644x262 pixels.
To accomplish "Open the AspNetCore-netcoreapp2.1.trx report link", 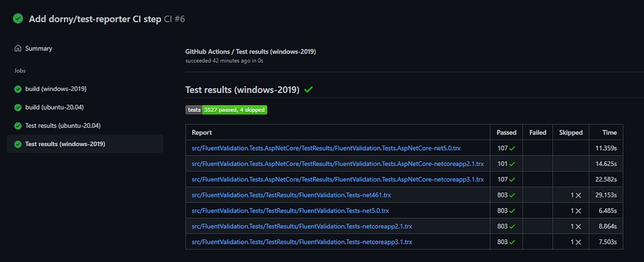I will coord(338,164).
